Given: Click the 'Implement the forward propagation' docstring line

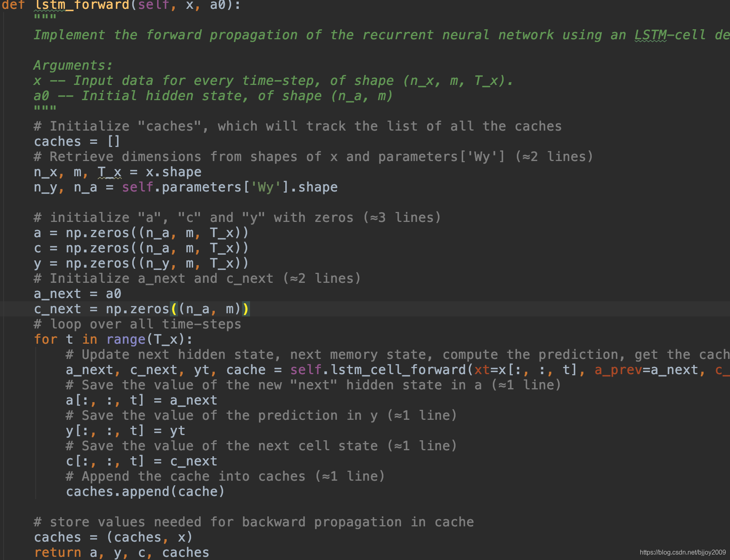Looking at the screenshot, I should (x=381, y=35).
